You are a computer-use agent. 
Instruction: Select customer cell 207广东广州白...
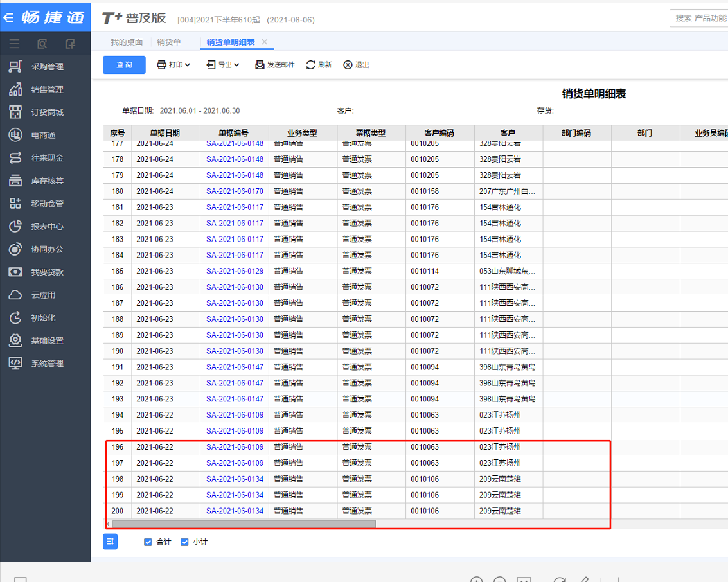[508, 191]
